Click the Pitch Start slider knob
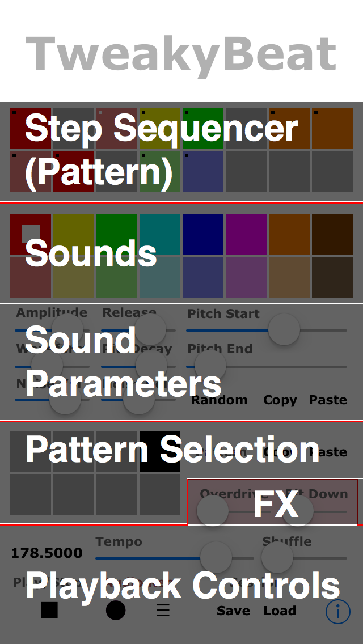Viewport: 363px width, 644px height. pos(284,330)
